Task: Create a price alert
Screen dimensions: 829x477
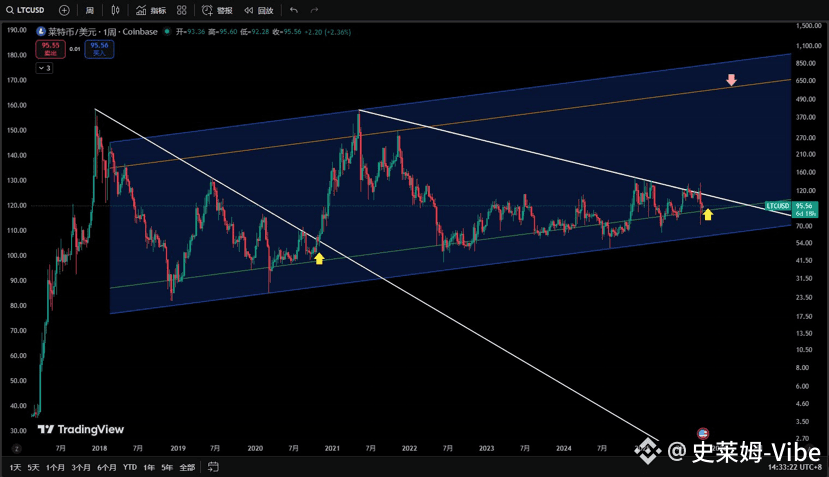Action: point(217,10)
